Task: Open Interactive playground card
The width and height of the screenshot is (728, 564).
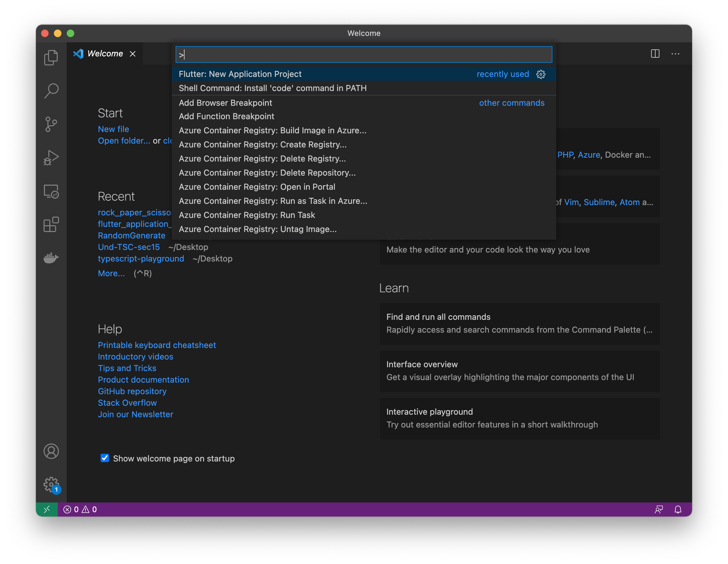Action: (x=520, y=418)
